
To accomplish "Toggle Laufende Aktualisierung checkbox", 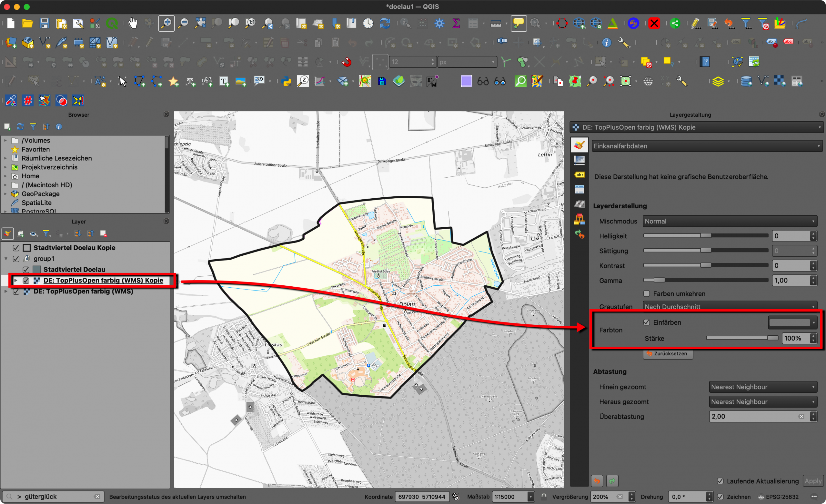I will tap(720, 481).
